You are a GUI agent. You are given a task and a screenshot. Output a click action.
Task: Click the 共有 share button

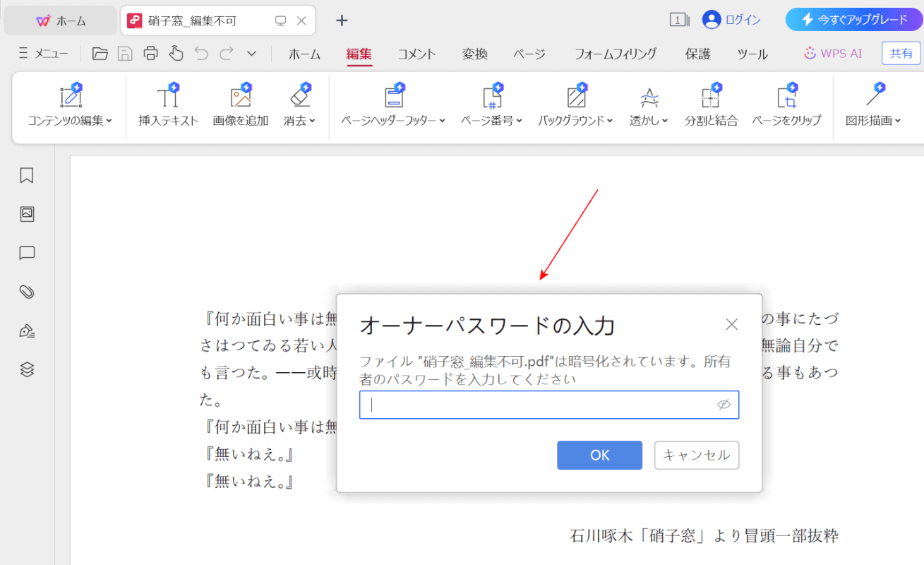click(x=901, y=54)
